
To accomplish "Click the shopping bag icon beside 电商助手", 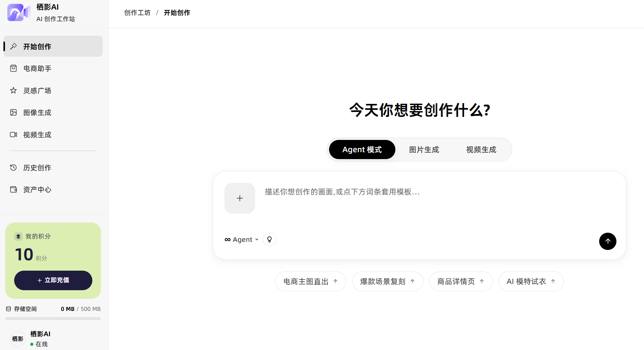I will click(13, 68).
